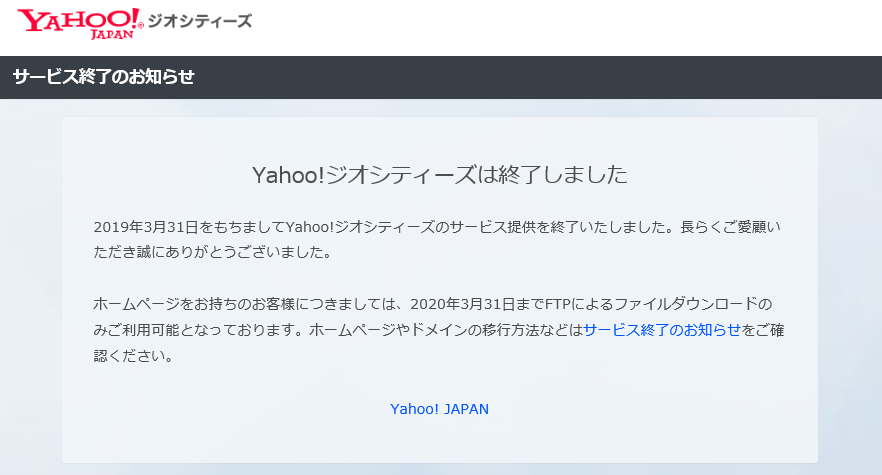Screen dimensions: 882x475
Task: Open the blue サービス終了のお知らせ link in the paragraph
Action: point(662,329)
